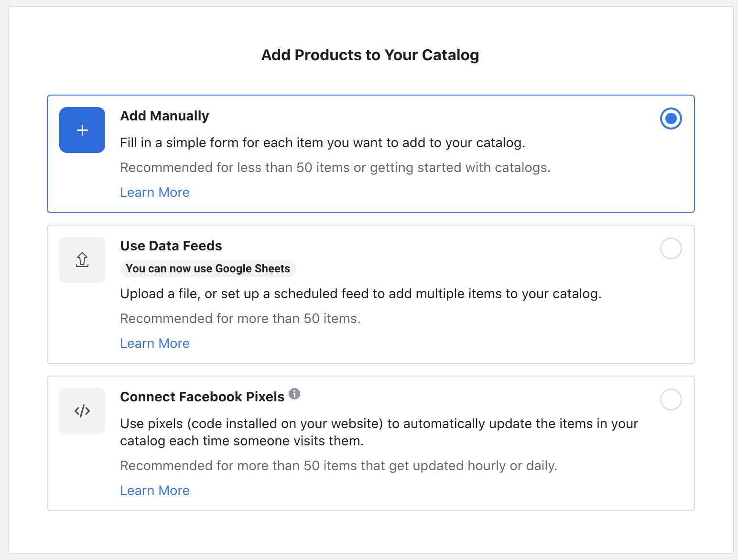Click the "Upload a file" feed description text

[360, 294]
